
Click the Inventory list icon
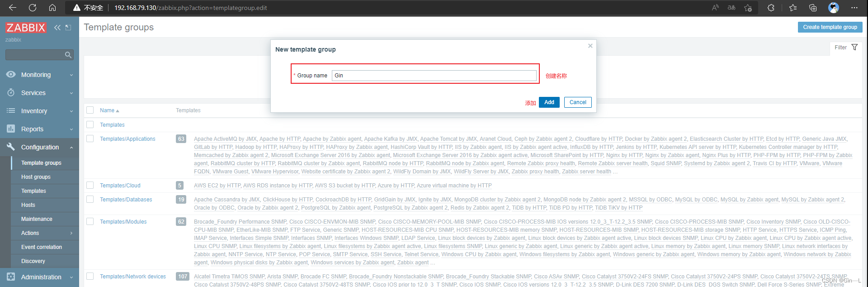pyautogui.click(x=11, y=111)
